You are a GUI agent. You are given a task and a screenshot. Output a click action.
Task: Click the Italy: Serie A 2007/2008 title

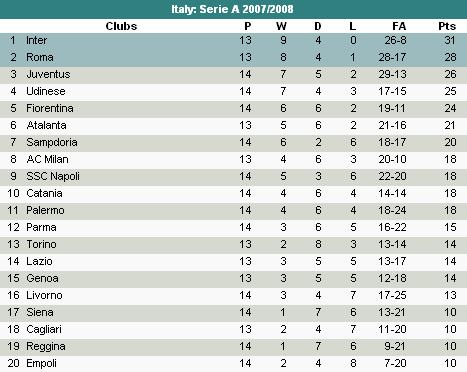tap(232, 9)
